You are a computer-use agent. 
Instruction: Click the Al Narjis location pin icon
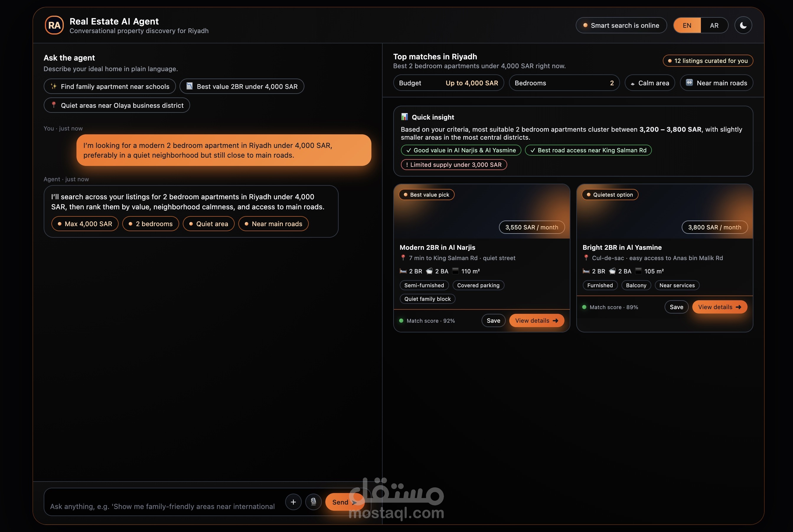click(x=403, y=258)
